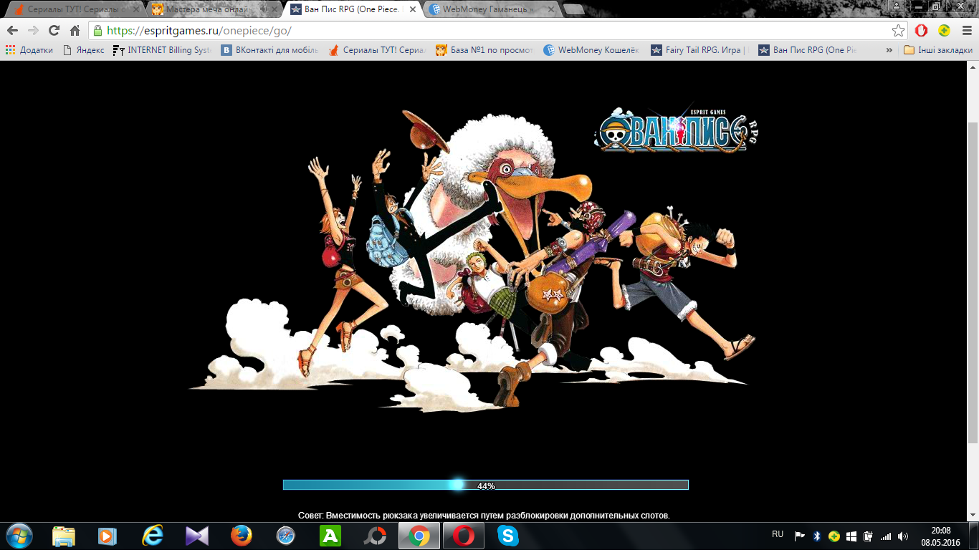
Task: Open the browser home page
Action: pos(75,31)
